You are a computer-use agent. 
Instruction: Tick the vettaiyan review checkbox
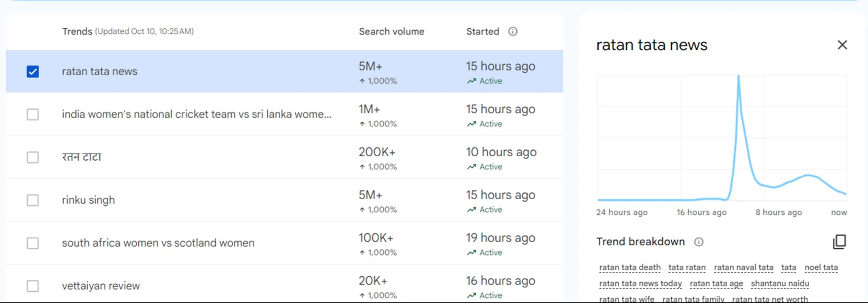(x=33, y=286)
